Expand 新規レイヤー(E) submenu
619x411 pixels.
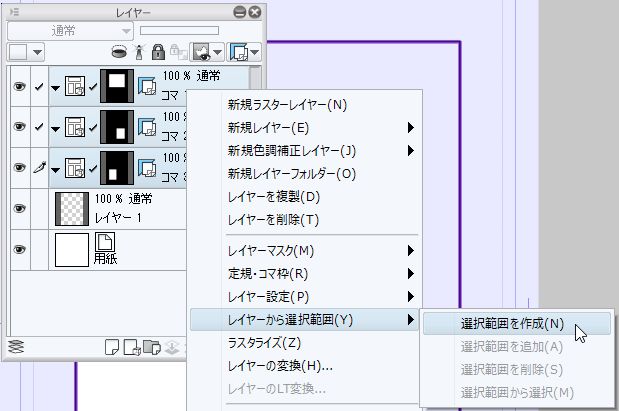(x=411, y=128)
